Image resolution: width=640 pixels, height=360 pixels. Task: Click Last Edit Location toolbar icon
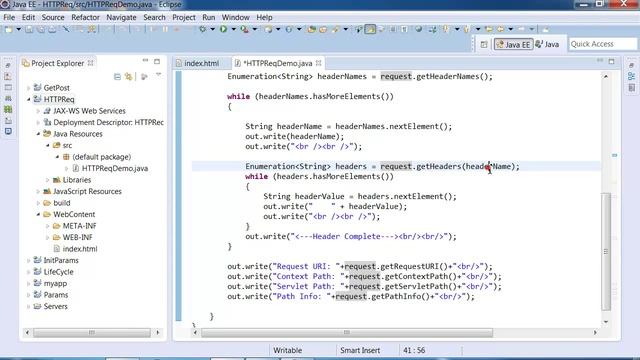[489, 29]
